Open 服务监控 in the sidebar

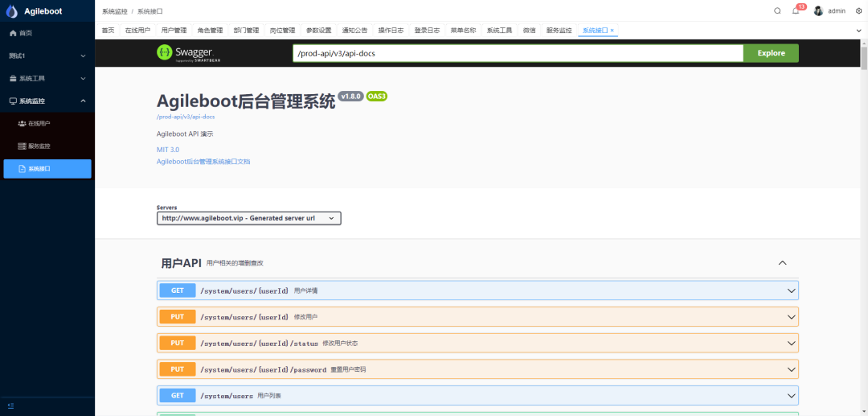pyautogui.click(x=39, y=146)
